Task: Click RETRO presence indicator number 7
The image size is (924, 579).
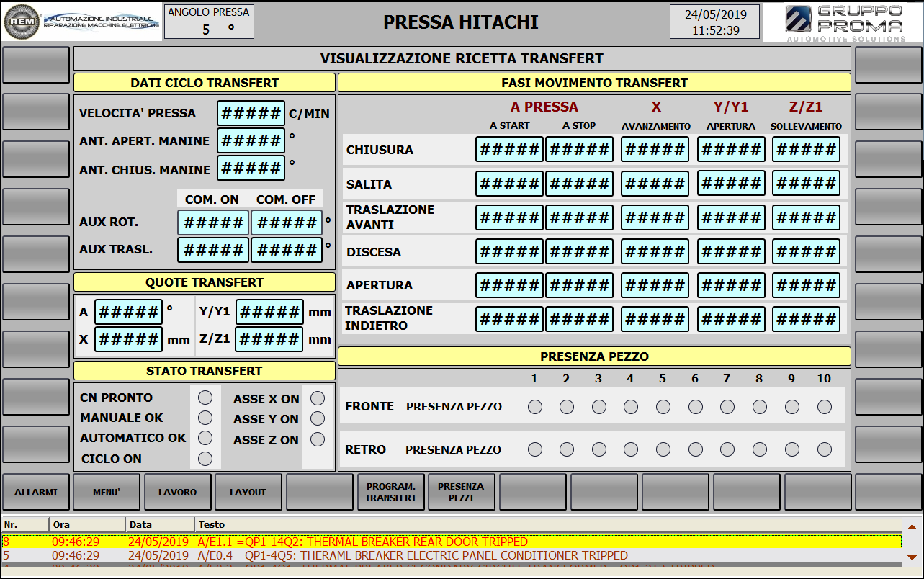Action: pyautogui.click(x=727, y=449)
